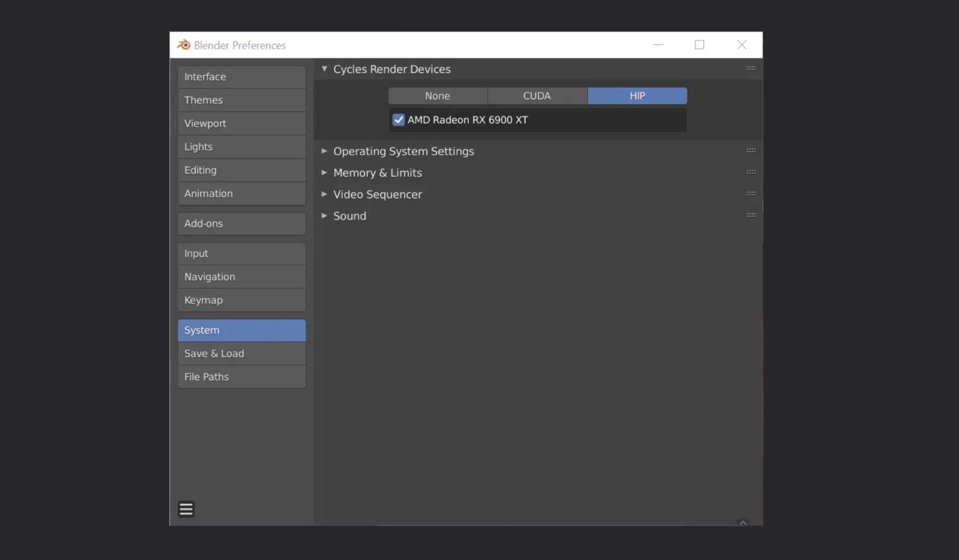Open the File Paths preferences
Image resolution: width=959 pixels, height=560 pixels.
pyautogui.click(x=242, y=376)
